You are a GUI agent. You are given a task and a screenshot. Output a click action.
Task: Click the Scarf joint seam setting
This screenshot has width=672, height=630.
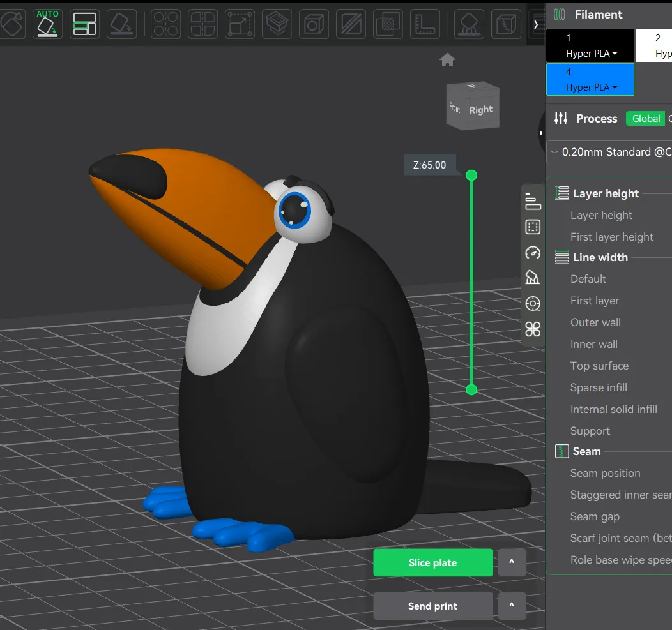click(x=621, y=538)
